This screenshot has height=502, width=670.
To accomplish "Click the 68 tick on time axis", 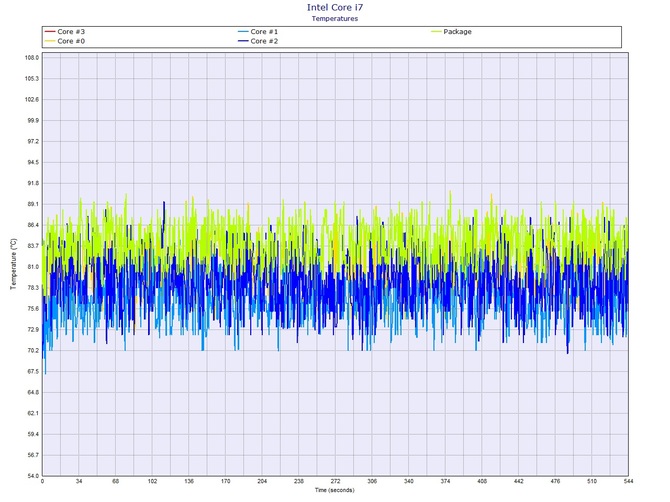I will coord(115,481).
